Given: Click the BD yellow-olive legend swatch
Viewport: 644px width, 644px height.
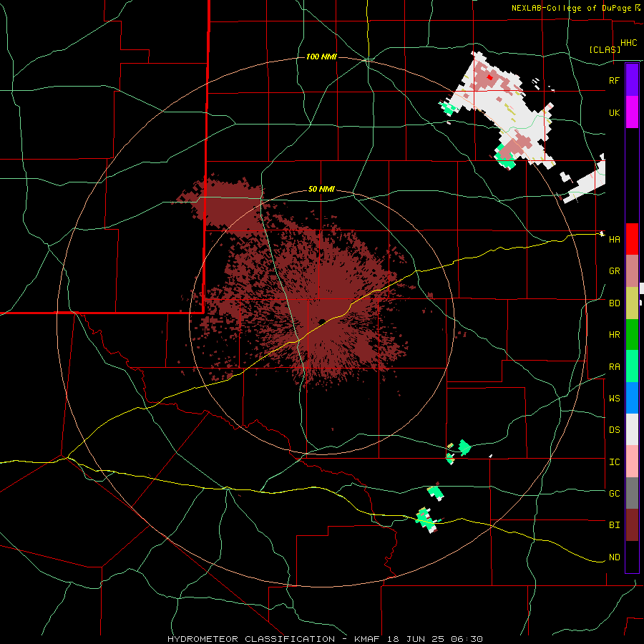Looking at the screenshot, I should tap(632, 303).
